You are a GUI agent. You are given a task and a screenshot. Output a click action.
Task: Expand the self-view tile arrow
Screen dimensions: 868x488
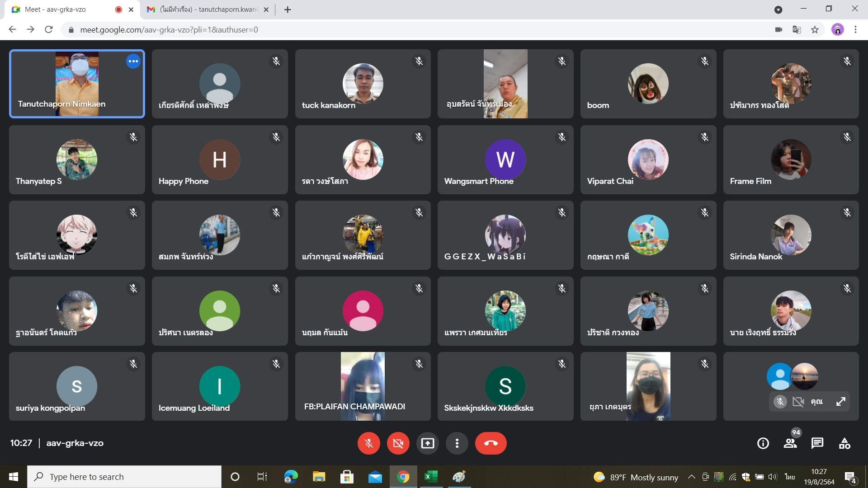tap(840, 401)
